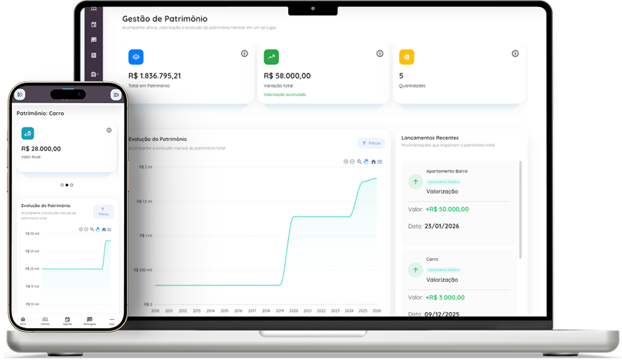
Task: Click Lançamento Positivo badge under Carro
Action: 443,270
